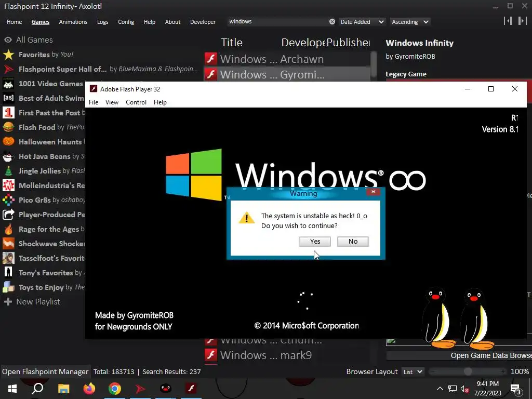Click the Flash icon of the Archawn game row
This screenshot has width=532, height=399.
(211, 59)
